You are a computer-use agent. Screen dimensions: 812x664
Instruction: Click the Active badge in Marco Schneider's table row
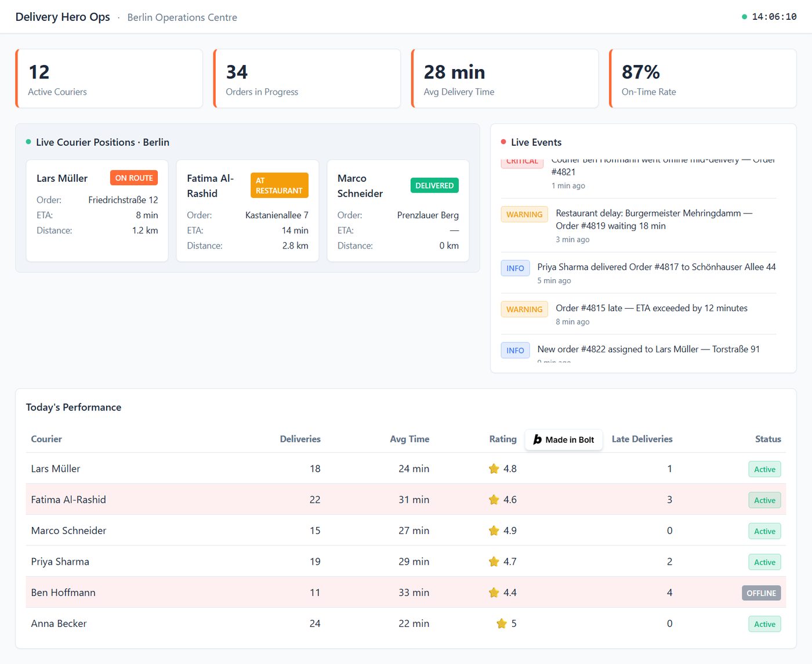pos(764,531)
